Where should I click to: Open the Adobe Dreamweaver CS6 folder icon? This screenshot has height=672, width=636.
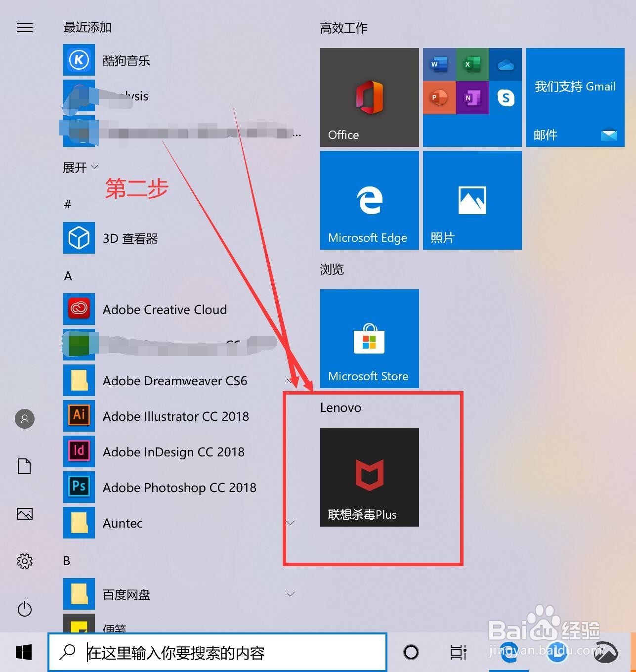[79, 380]
